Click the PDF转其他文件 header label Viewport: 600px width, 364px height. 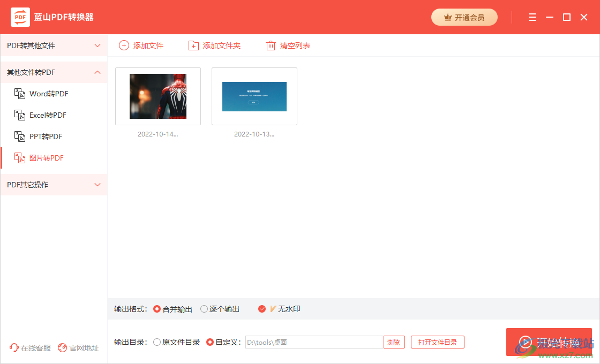pyautogui.click(x=31, y=45)
